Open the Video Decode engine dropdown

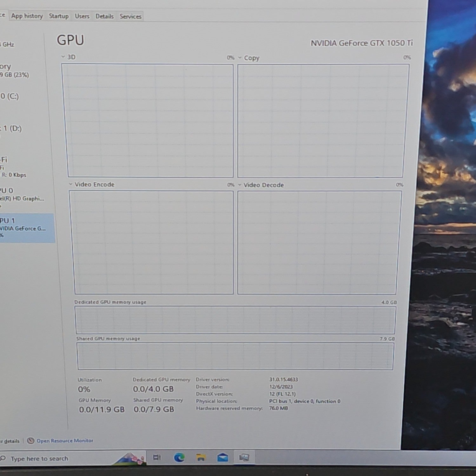[240, 185]
